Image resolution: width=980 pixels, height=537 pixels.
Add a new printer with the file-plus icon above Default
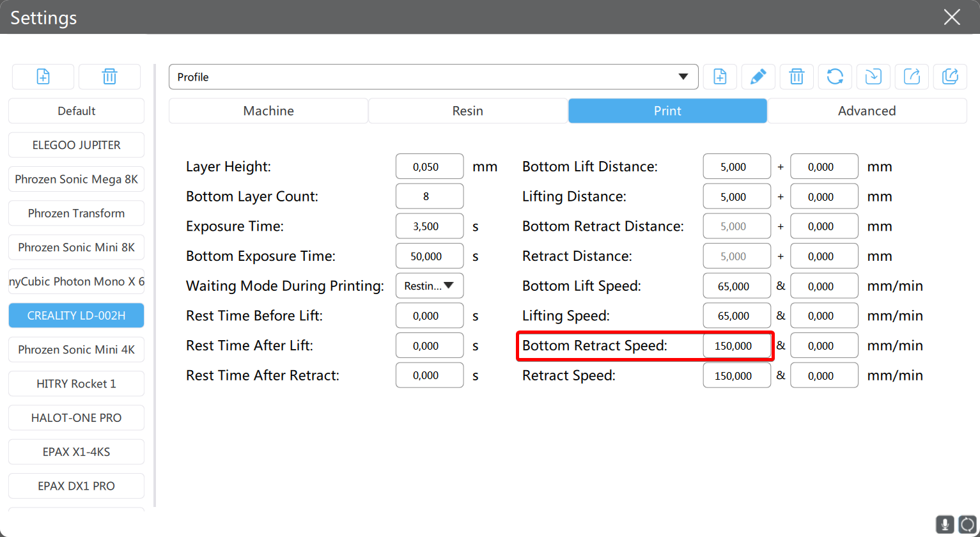43,77
